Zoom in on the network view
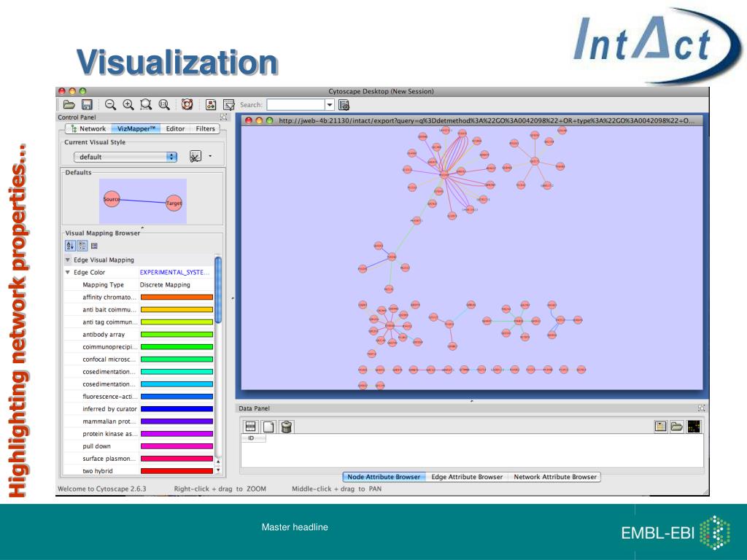This screenshot has width=747, height=560. tap(128, 105)
